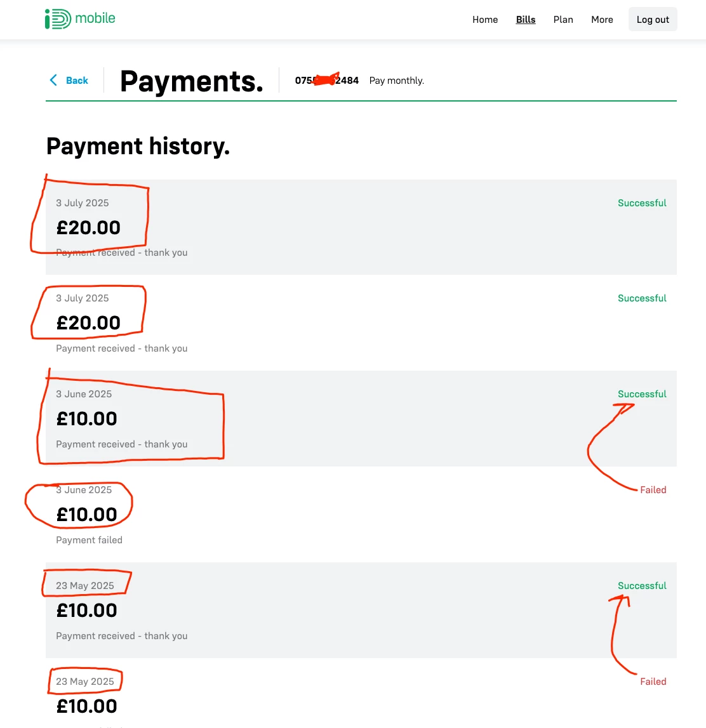Go to the Home page
This screenshot has height=728, width=706.
(485, 20)
